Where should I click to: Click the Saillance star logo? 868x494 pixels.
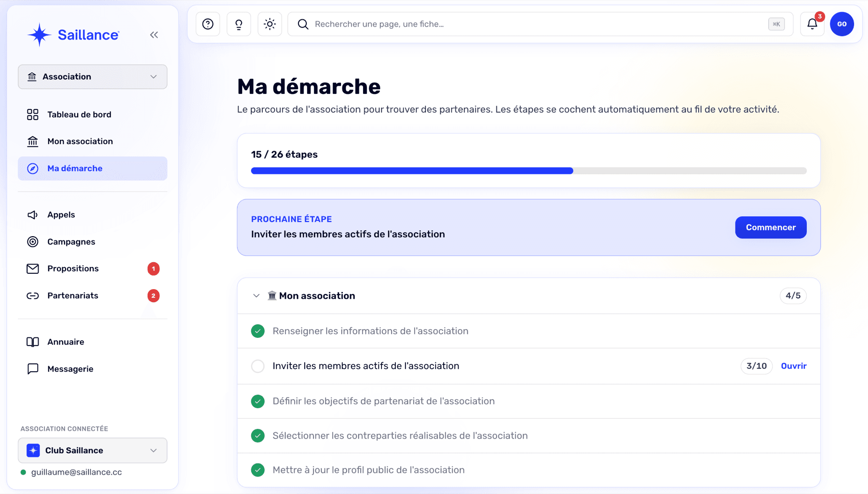coord(39,35)
